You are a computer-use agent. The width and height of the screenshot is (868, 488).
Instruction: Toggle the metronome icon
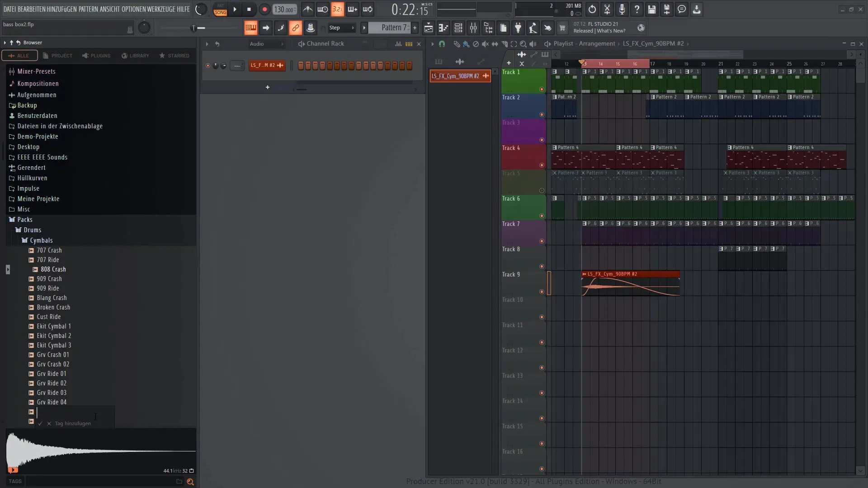pyautogui.click(x=307, y=9)
